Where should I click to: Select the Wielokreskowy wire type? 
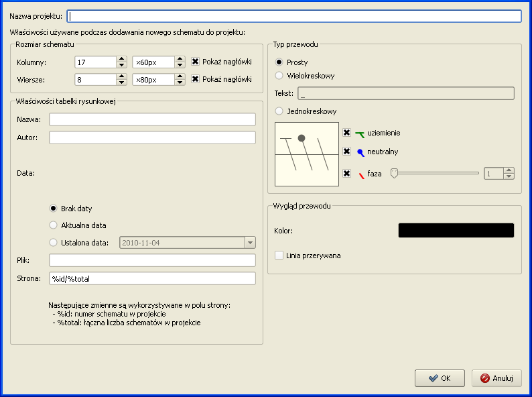279,76
